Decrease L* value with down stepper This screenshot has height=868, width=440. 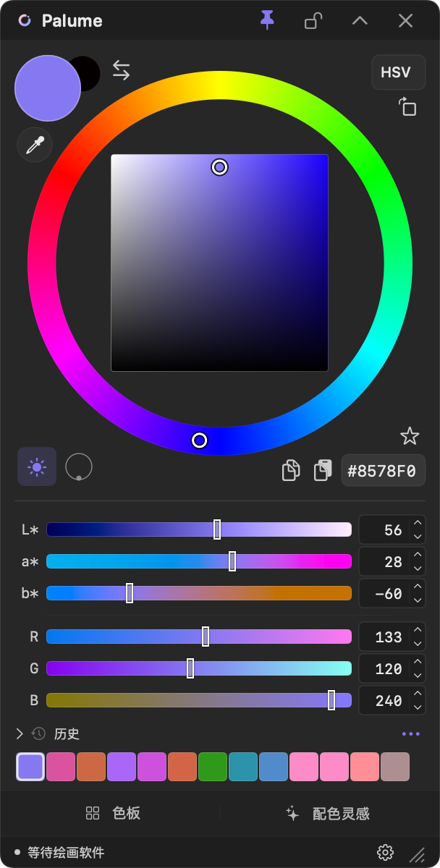pos(418,537)
